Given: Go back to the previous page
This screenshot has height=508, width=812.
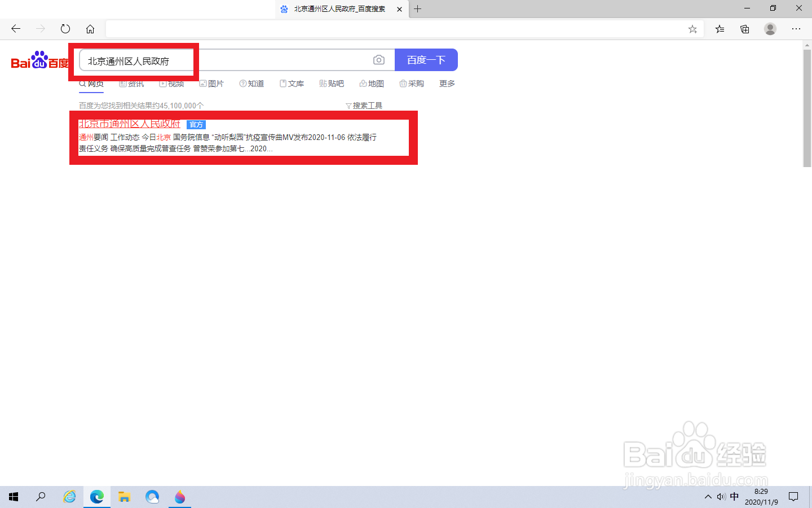Looking at the screenshot, I should pyautogui.click(x=16, y=29).
